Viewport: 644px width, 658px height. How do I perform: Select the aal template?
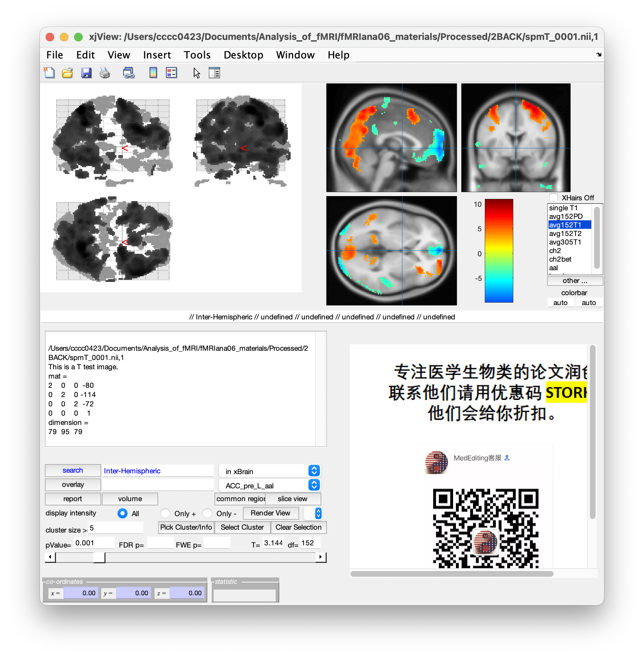click(570, 268)
